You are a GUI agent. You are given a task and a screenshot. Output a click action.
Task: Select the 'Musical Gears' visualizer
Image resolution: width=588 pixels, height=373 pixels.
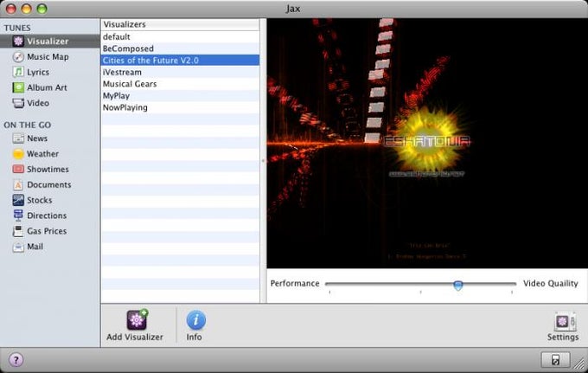pyautogui.click(x=180, y=84)
